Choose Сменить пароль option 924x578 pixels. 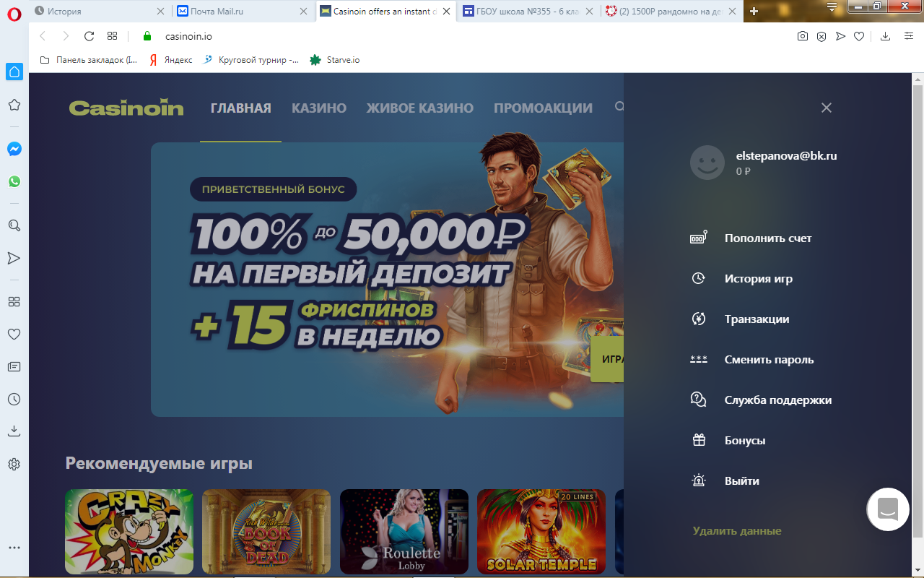[x=769, y=359]
